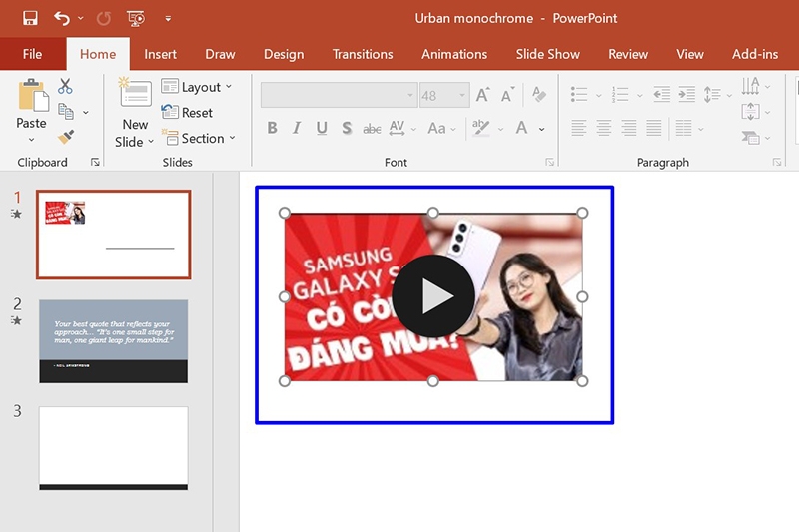Open the Copy dropdown arrow
The width and height of the screenshot is (799, 532).
[86, 112]
